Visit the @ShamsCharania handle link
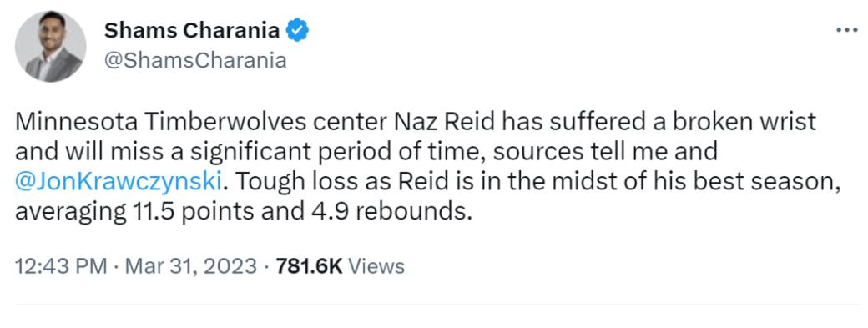Screen dimensions: 868x328 pyautogui.click(x=195, y=60)
